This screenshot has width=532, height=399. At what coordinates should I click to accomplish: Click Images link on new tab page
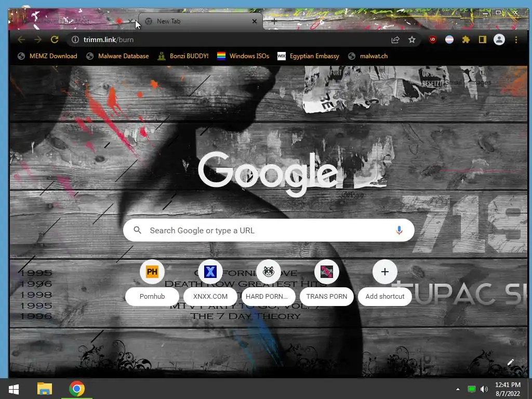[480, 82]
